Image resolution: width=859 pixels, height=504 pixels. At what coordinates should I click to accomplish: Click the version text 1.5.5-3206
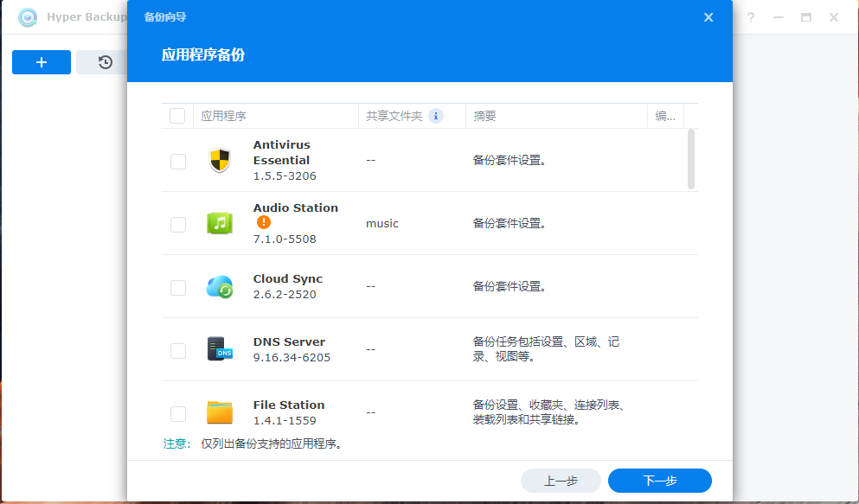285,175
